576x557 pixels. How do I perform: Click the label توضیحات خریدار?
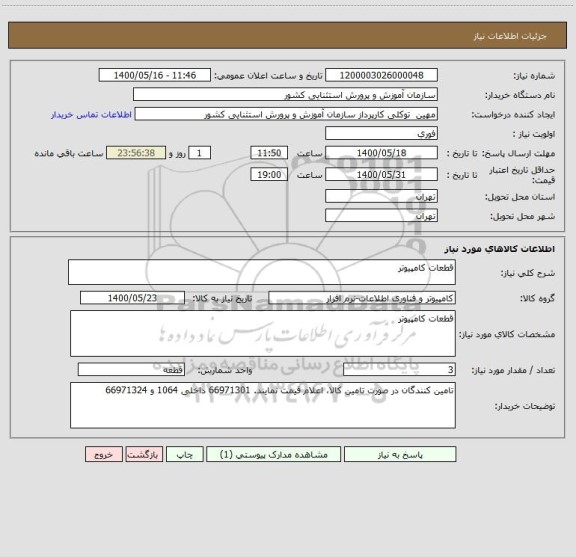(525, 406)
